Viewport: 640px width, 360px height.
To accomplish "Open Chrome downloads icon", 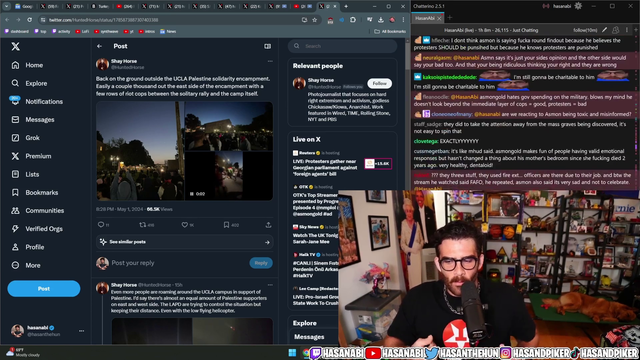I will [381, 20].
